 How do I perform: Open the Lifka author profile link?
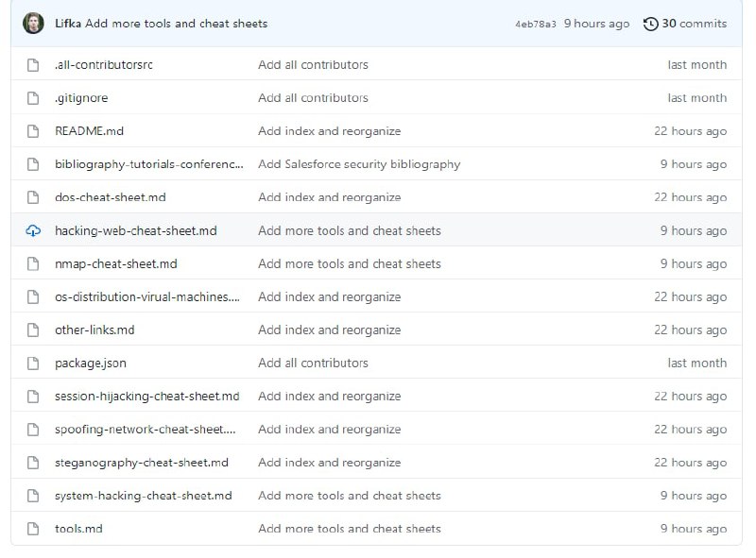pyautogui.click(x=68, y=24)
